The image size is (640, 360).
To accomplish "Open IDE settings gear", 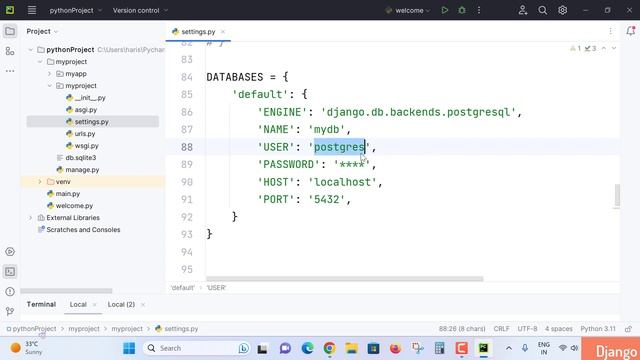I will [562, 10].
